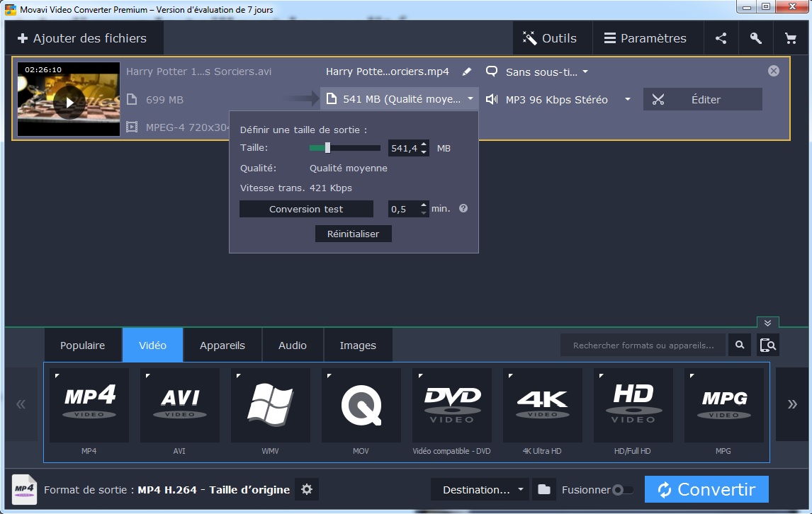Click the device detection icon

[768, 345]
